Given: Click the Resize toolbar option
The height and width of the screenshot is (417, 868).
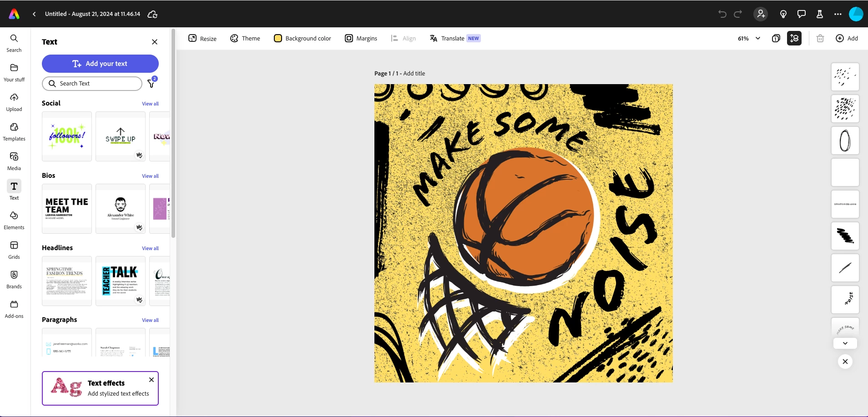Looking at the screenshot, I should click(x=202, y=39).
